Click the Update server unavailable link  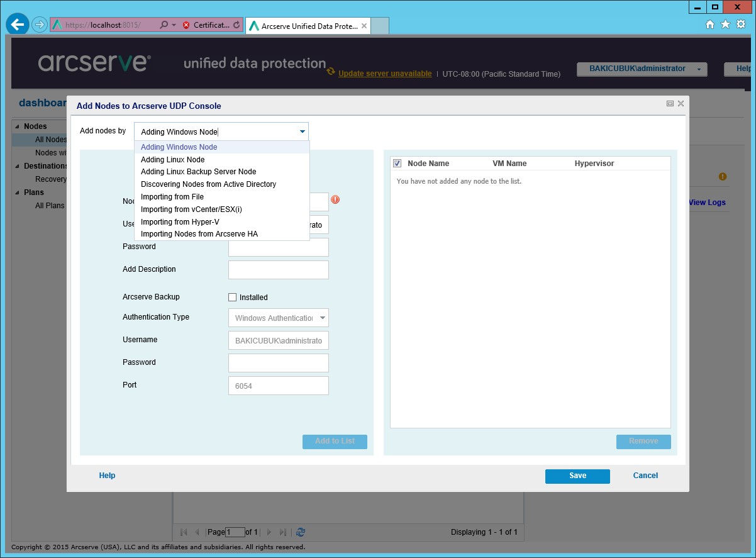(385, 74)
